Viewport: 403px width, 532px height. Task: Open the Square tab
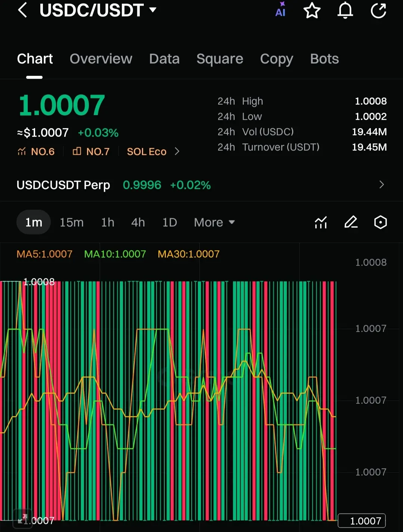(220, 59)
